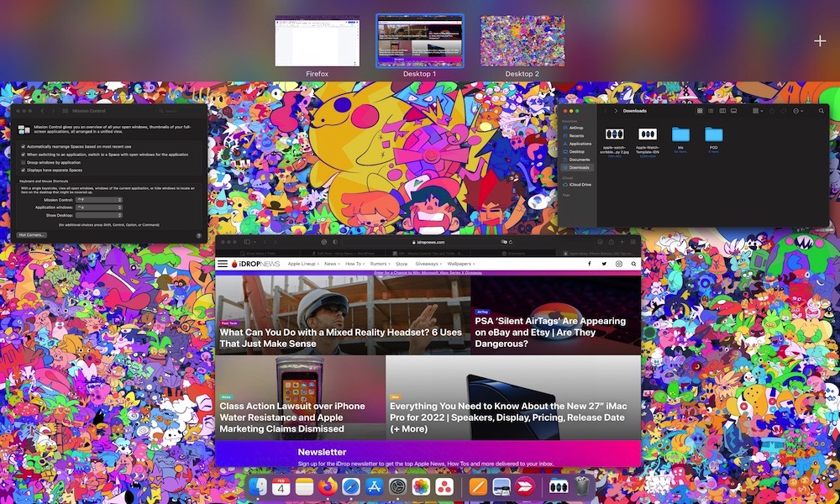Open AirDrop in Finder sidebar
This screenshot has width=840, height=504.
(576, 128)
